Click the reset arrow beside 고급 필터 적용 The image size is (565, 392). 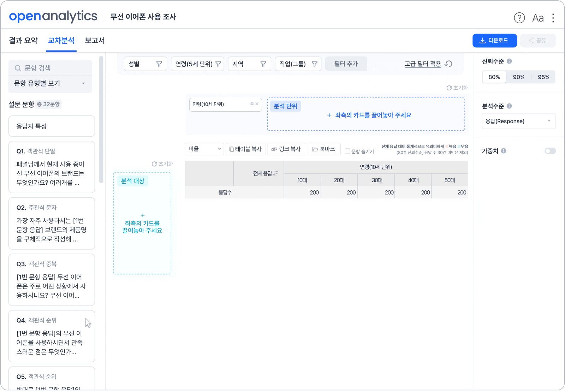coord(448,64)
